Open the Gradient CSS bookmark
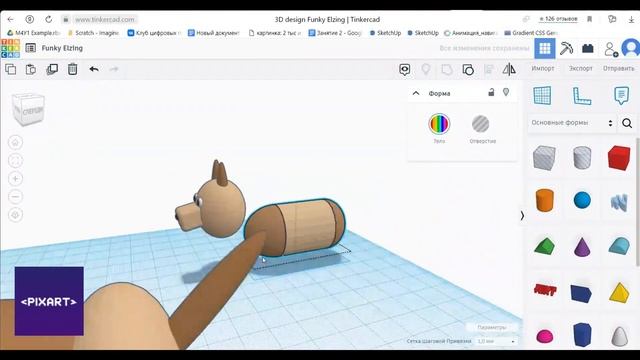640x360 pixels. click(531, 33)
